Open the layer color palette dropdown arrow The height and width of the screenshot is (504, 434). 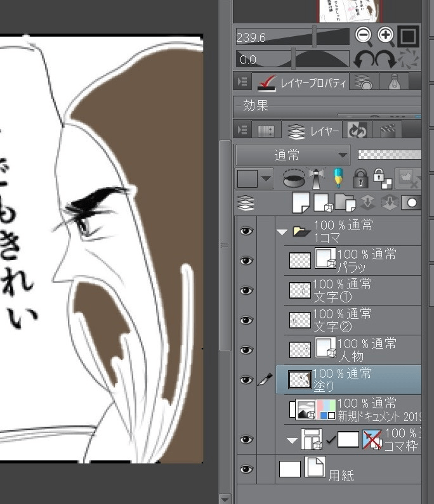pos(266,178)
